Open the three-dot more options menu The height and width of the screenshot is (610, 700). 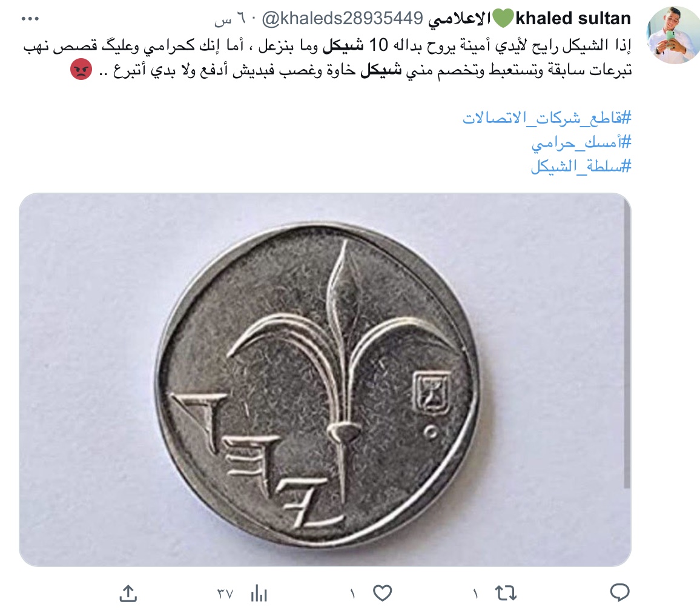click(30, 19)
